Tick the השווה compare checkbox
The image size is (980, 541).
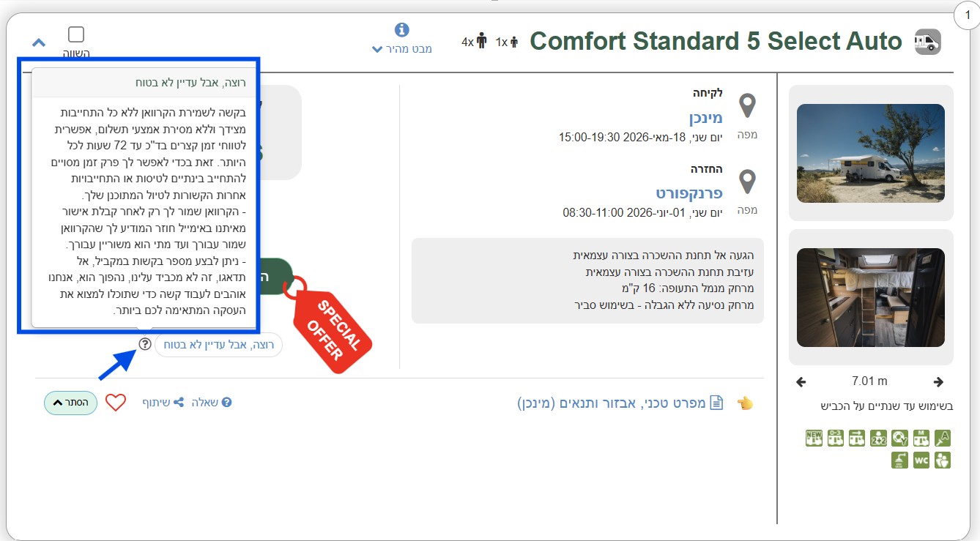76,34
